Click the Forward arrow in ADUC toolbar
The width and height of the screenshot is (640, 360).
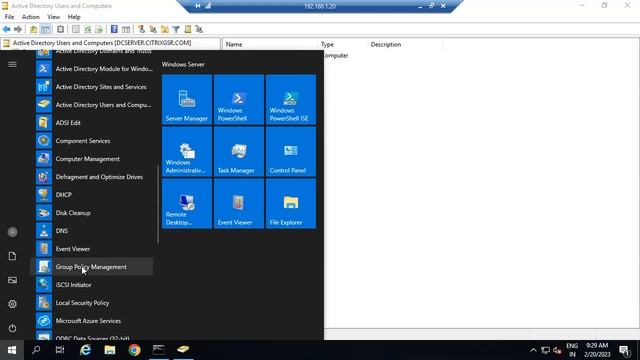point(18,29)
